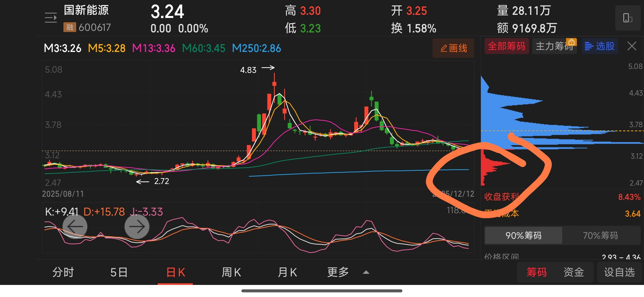Select 90%筹码 segment
The height and width of the screenshot is (297, 644).
point(523,235)
